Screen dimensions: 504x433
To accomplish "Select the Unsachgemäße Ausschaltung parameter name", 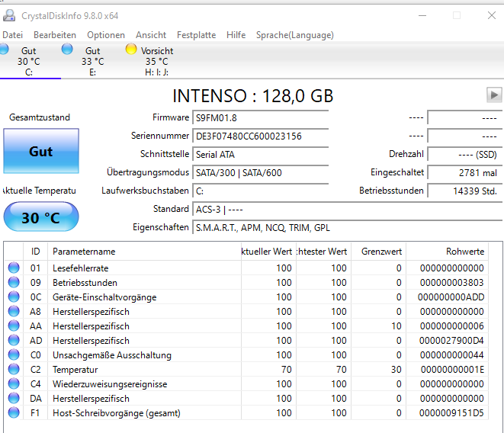I will [x=112, y=355].
